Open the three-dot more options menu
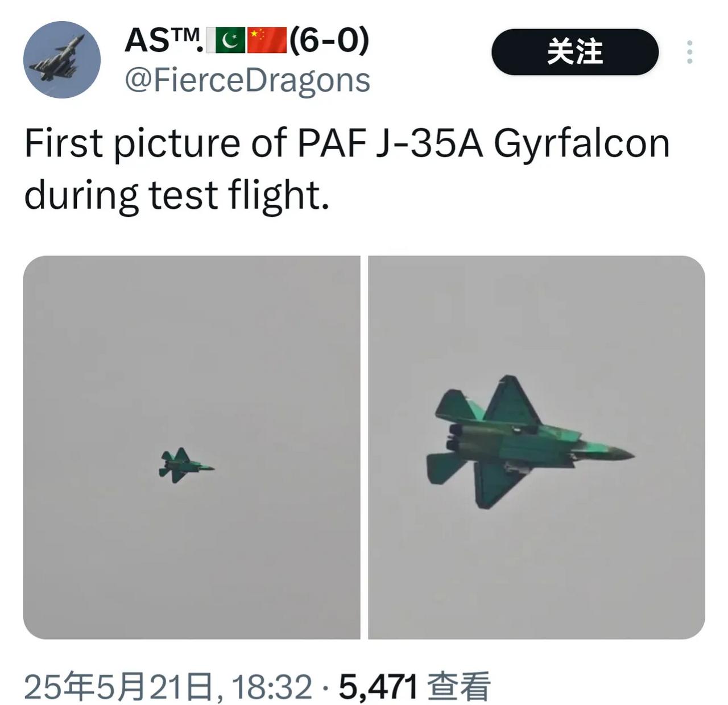The height and width of the screenshot is (705, 728). click(689, 52)
